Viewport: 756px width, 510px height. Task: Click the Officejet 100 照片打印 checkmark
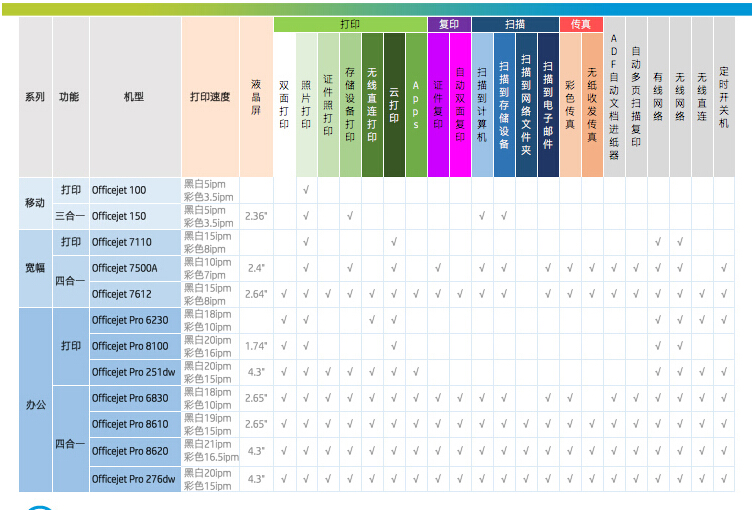(x=306, y=190)
